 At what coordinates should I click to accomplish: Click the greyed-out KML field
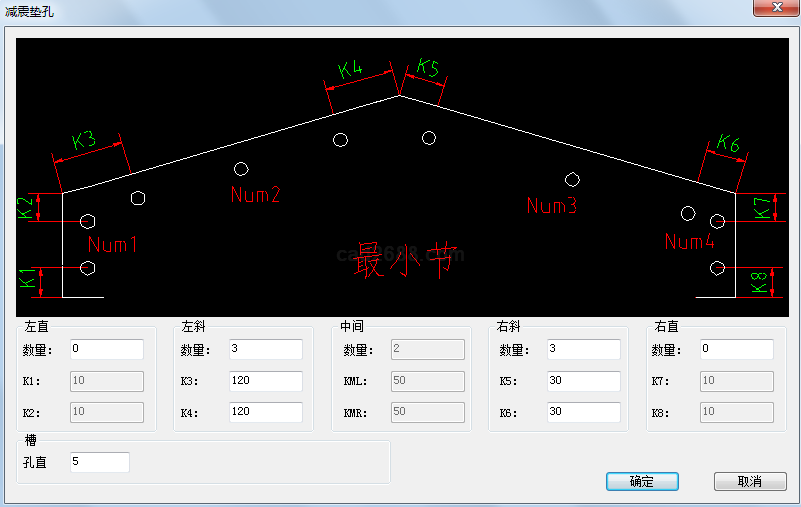click(427, 381)
